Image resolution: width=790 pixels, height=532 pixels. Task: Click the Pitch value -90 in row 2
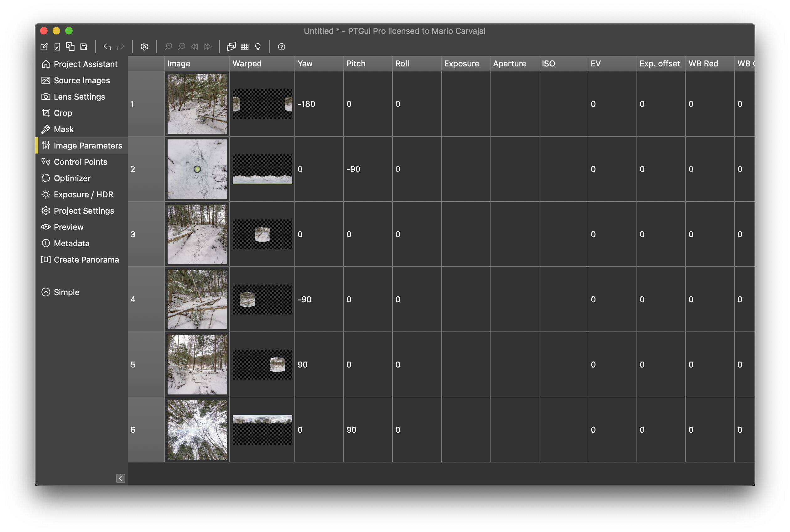tap(353, 169)
